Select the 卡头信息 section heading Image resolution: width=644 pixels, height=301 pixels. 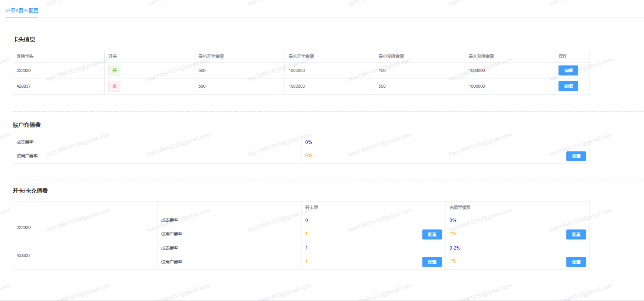tap(24, 39)
